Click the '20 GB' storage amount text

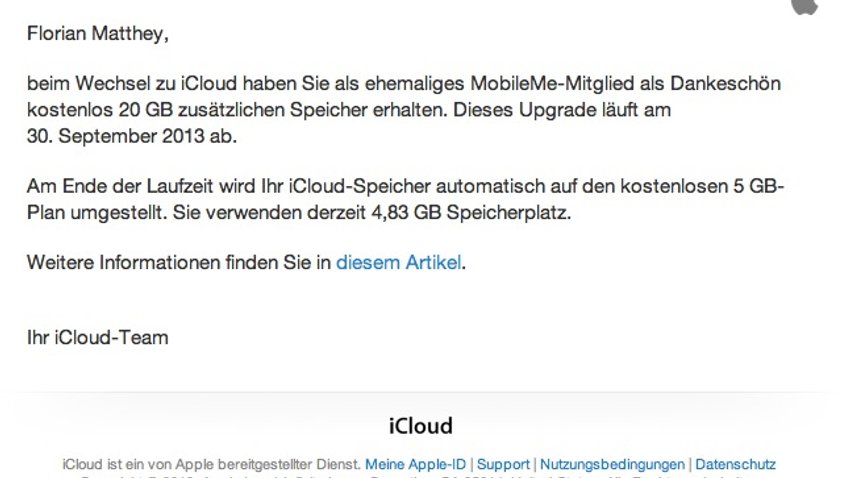coord(146,110)
